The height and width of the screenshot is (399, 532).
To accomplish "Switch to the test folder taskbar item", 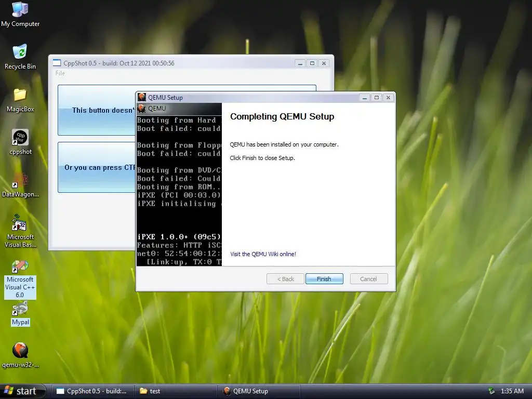I will 176,391.
